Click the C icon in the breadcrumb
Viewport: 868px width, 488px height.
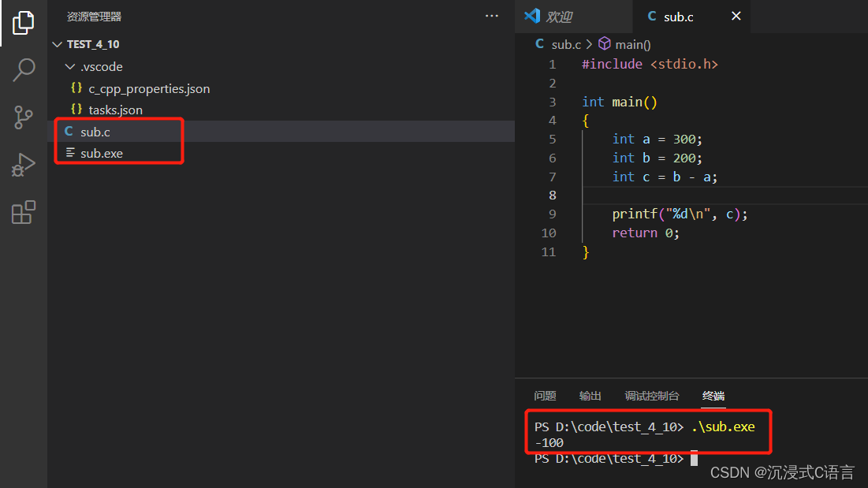click(540, 43)
